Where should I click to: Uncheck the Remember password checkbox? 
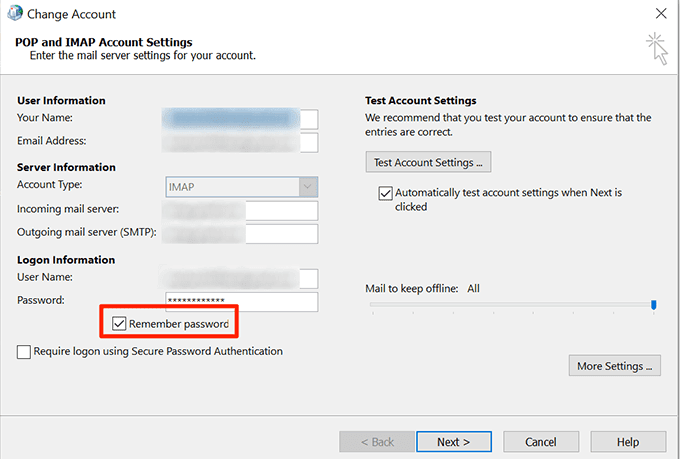point(120,324)
